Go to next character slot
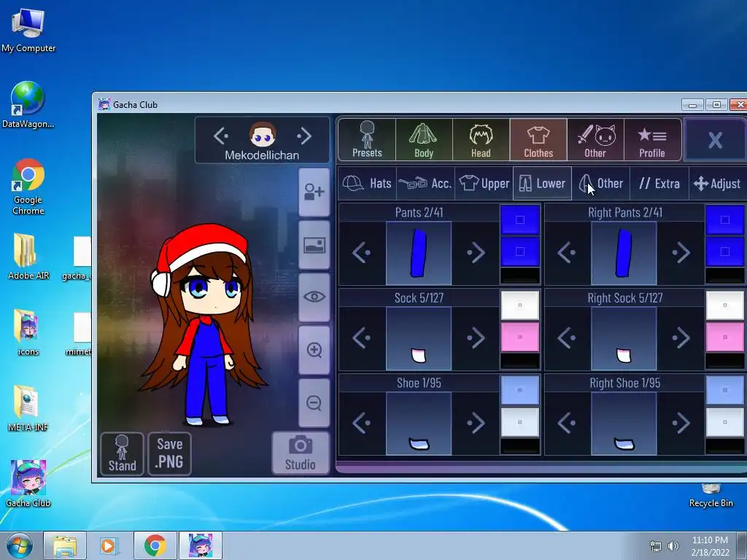Screen dimensions: 747x560 304,136
